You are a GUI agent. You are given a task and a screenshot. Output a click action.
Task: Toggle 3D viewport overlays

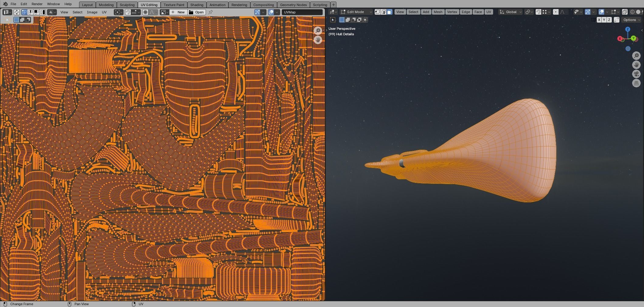click(601, 12)
